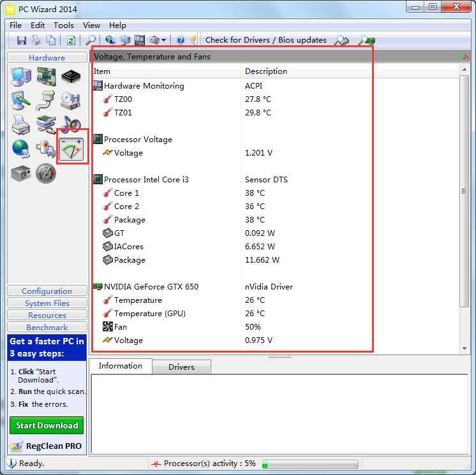The height and width of the screenshot is (475, 476).
Task: Click the motherboard toolbar icon
Action: point(139,40)
